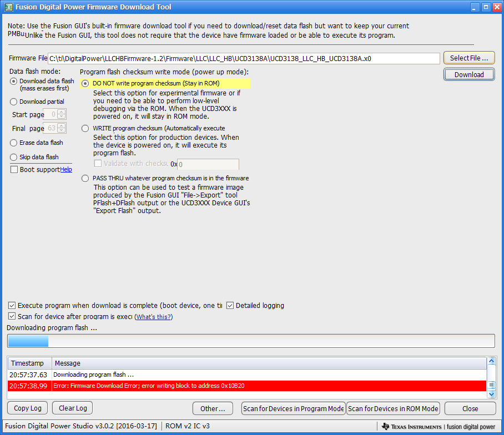The image size is (504, 435).
Task: Click the Timestamp column header
Action: (x=30, y=363)
